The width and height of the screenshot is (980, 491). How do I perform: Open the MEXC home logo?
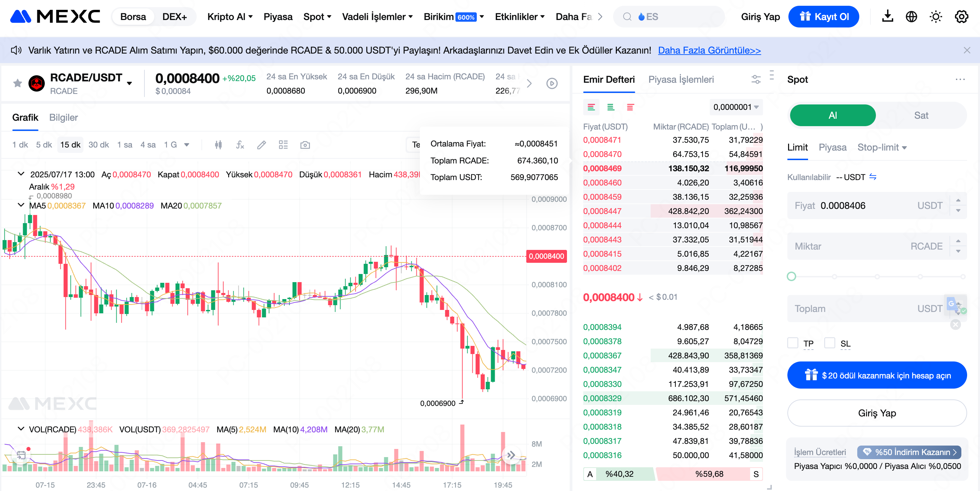(x=55, y=16)
